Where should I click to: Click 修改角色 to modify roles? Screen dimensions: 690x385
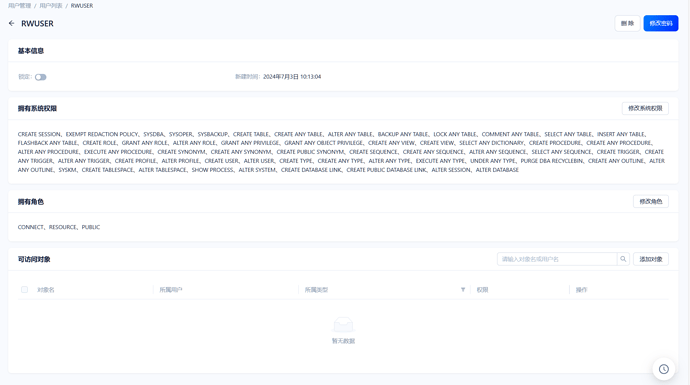tap(650, 202)
